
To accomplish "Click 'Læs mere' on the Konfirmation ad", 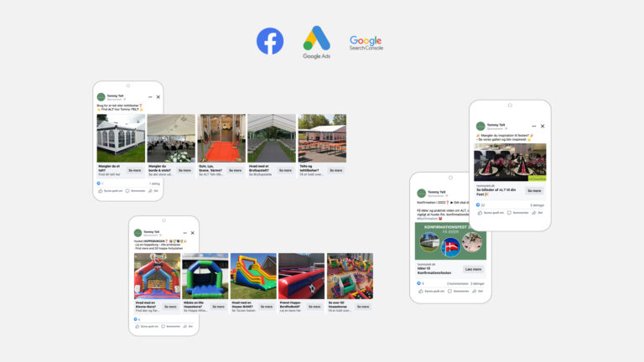I will [473, 269].
